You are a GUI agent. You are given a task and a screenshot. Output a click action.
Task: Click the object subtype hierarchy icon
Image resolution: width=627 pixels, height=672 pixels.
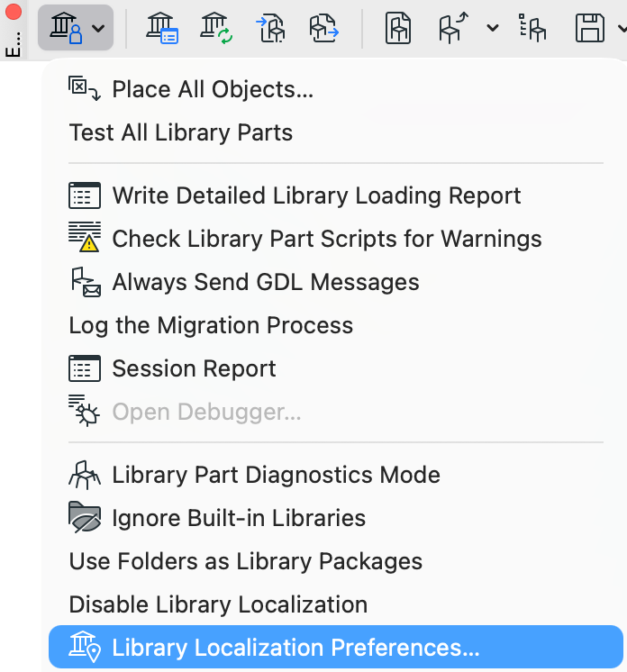533,28
